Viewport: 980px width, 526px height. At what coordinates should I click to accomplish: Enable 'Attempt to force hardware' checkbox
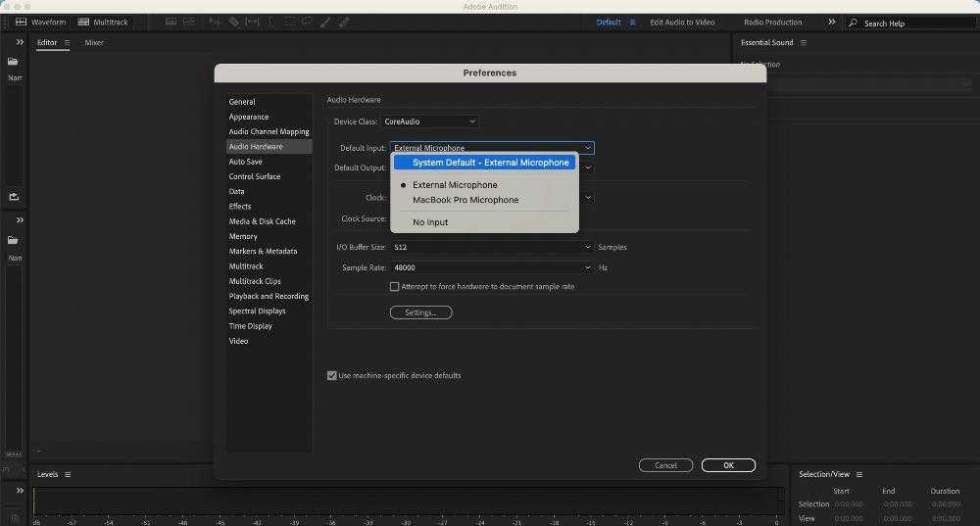point(395,287)
